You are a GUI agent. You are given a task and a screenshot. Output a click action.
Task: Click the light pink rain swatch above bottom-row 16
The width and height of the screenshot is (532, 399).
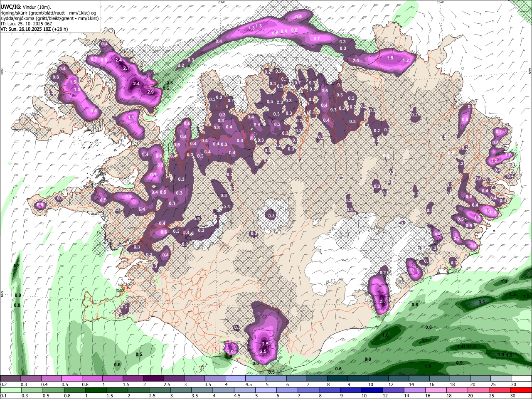click(436, 390)
